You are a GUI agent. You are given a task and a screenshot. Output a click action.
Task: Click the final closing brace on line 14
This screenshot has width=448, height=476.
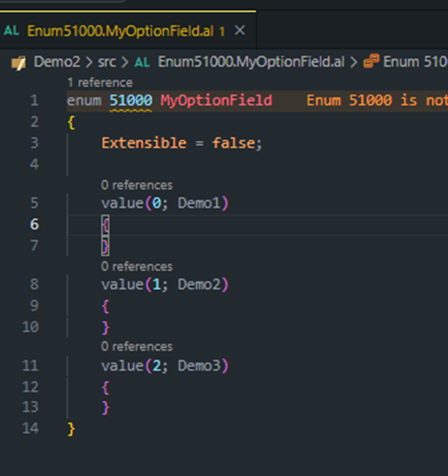pos(72,429)
